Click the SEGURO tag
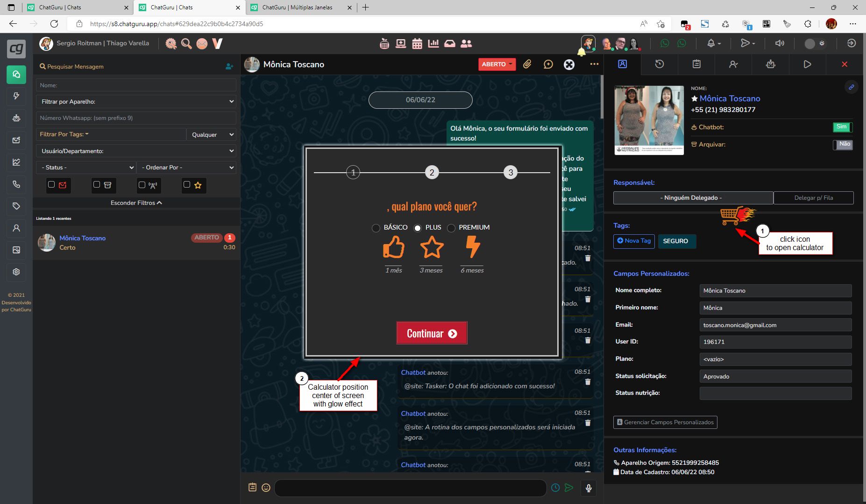This screenshot has width=866, height=504. click(676, 241)
